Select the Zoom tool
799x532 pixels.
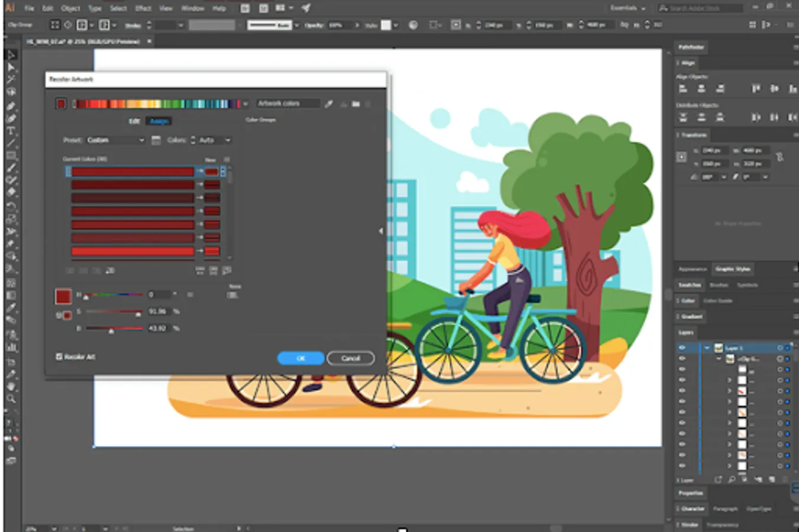(x=11, y=399)
